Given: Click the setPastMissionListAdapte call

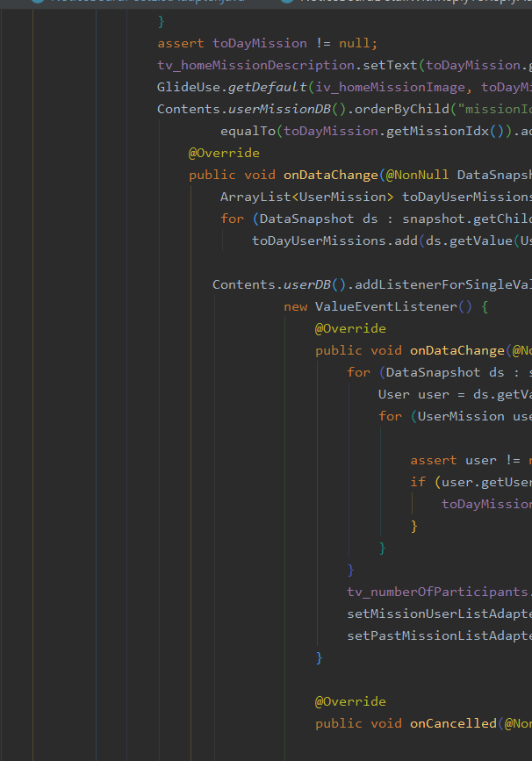Looking at the screenshot, I should coord(439,635).
